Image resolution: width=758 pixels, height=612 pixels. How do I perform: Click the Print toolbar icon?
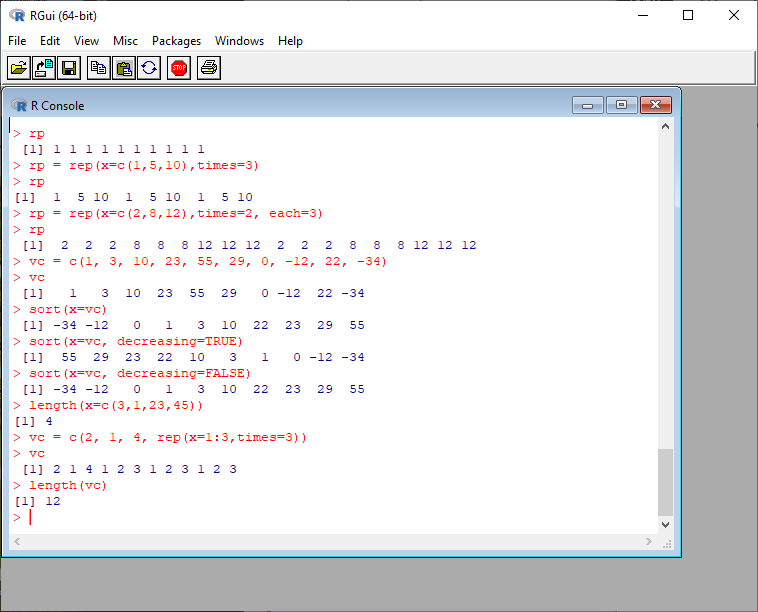click(x=209, y=68)
